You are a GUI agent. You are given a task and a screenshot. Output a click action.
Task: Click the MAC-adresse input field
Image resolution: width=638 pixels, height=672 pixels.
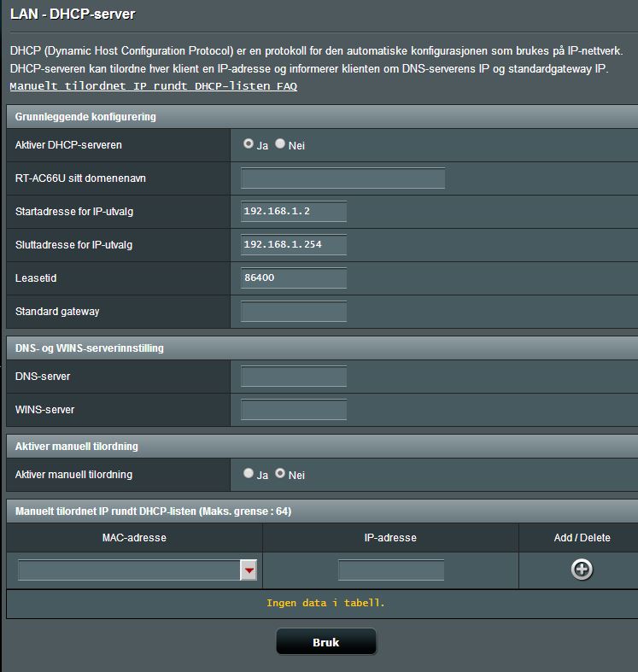point(129,570)
